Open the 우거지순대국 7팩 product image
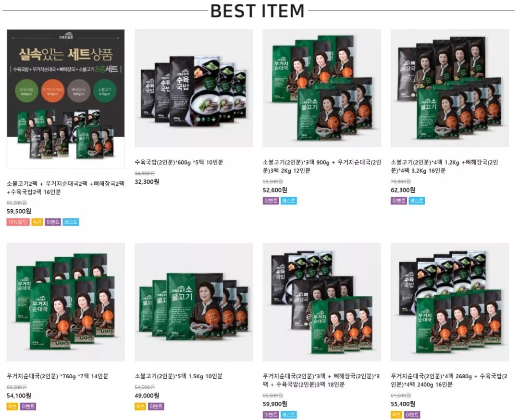Screen dimensions: 519x420 point(66,302)
